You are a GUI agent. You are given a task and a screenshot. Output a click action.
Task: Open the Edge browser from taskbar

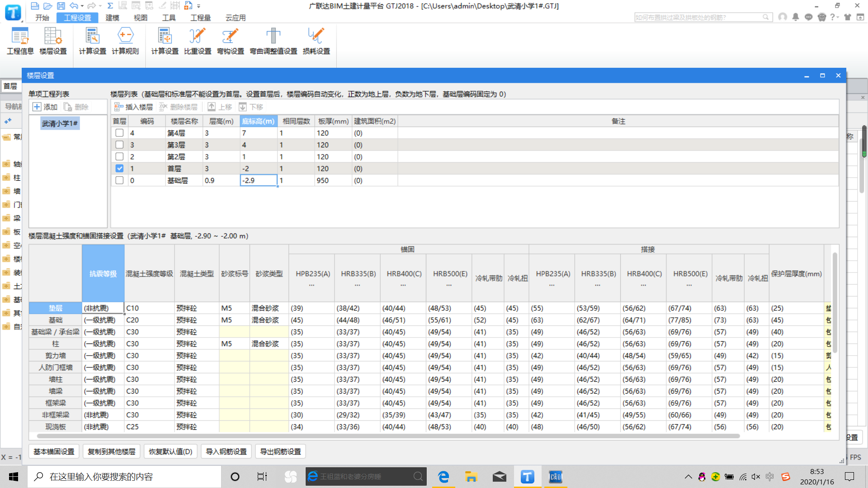pyautogui.click(x=443, y=477)
